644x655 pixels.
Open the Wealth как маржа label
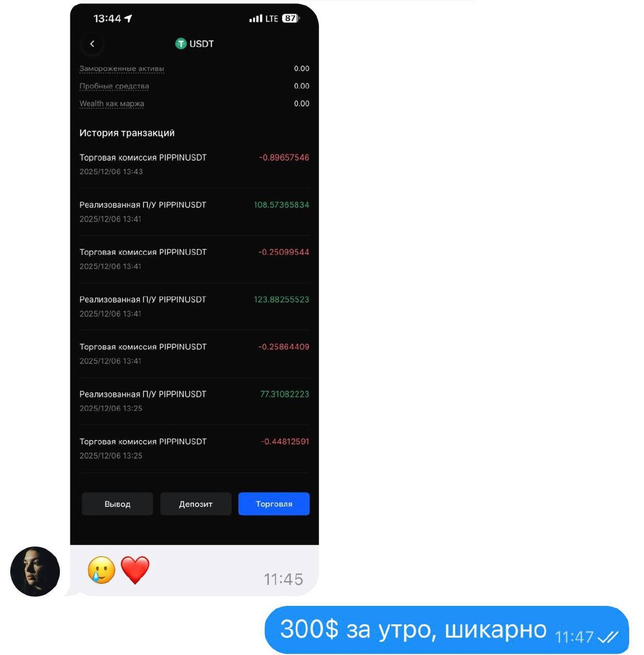click(112, 104)
